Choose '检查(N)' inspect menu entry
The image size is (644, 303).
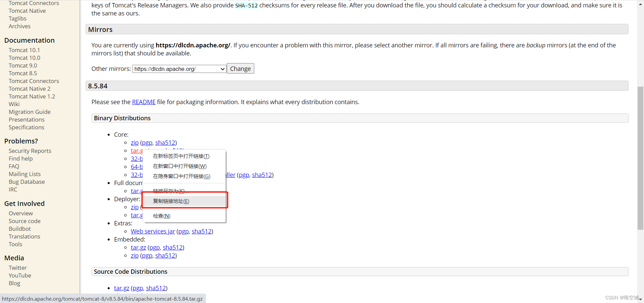tap(162, 216)
